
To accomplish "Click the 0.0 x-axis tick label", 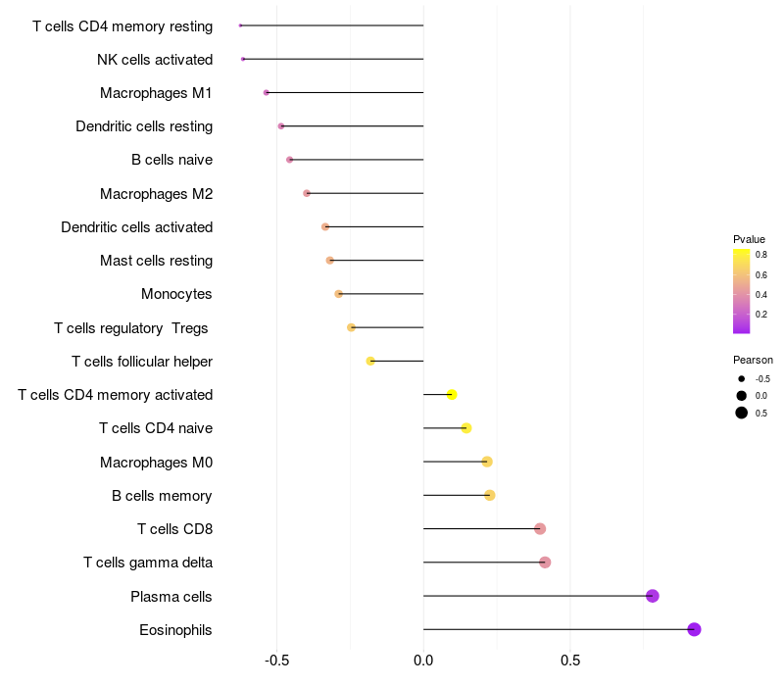I will coord(423,661).
